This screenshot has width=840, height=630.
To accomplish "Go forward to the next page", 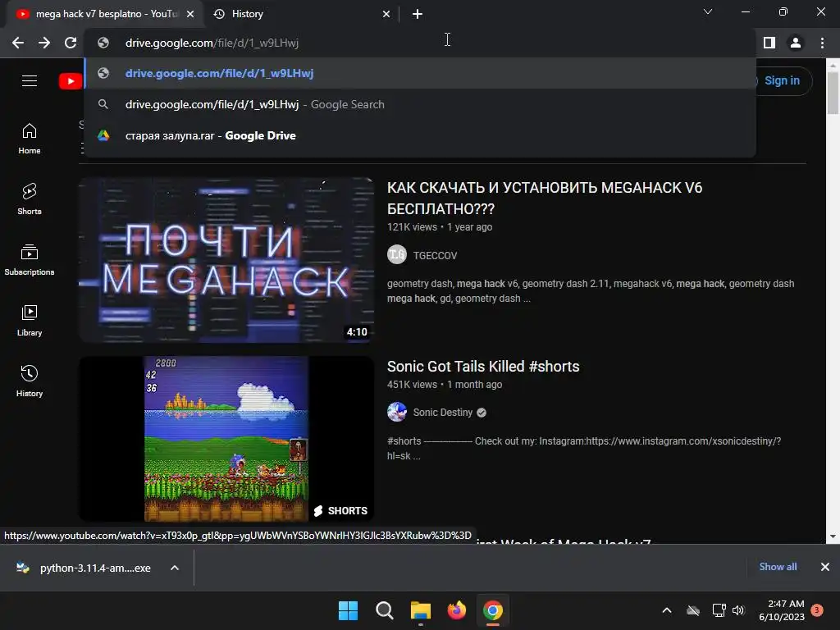I will pos(44,43).
